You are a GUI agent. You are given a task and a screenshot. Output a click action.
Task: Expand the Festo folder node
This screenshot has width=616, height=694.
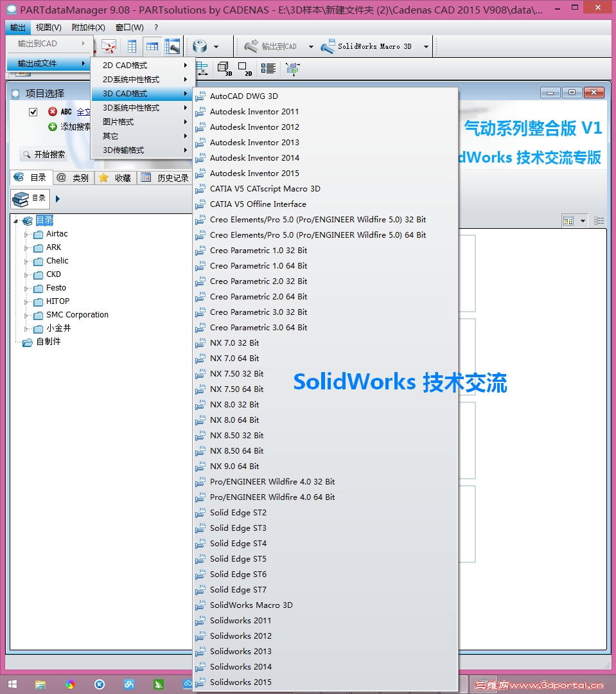click(x=26, y=288)
